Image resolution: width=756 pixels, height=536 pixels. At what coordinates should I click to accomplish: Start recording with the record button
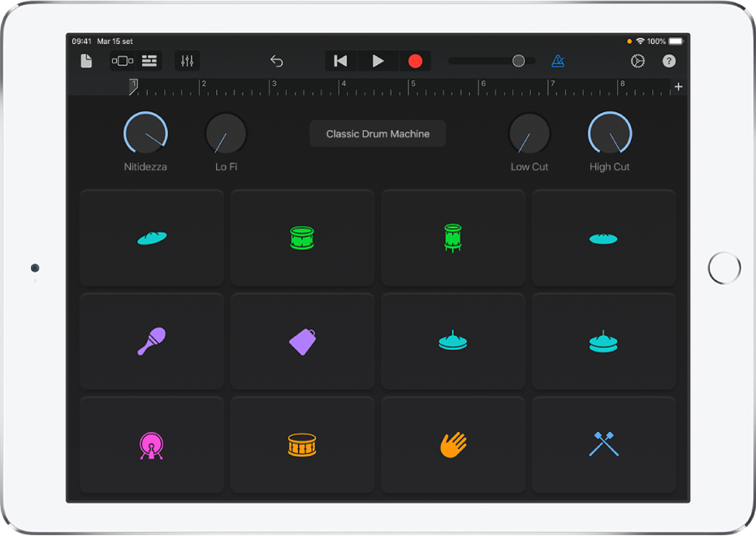coord(416,60)
